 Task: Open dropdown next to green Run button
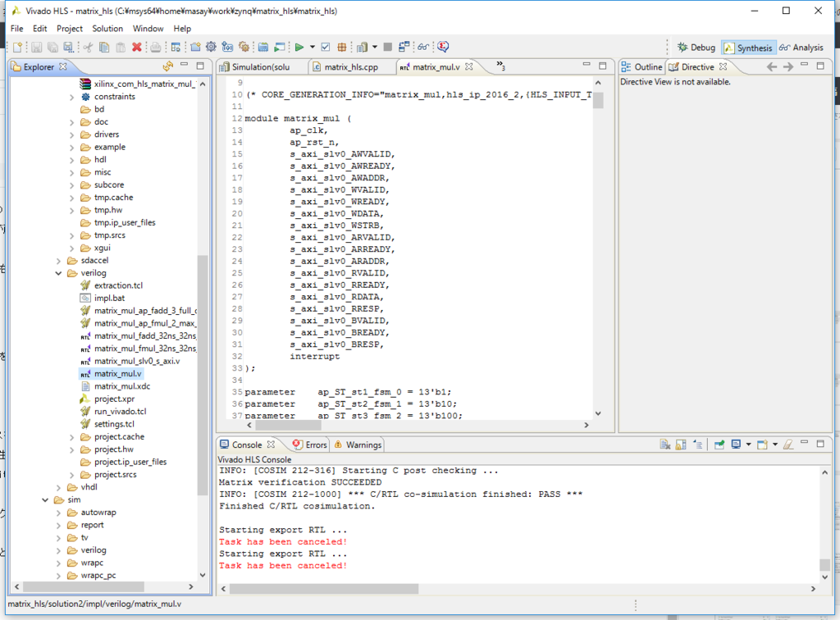(x=313, y=47)
